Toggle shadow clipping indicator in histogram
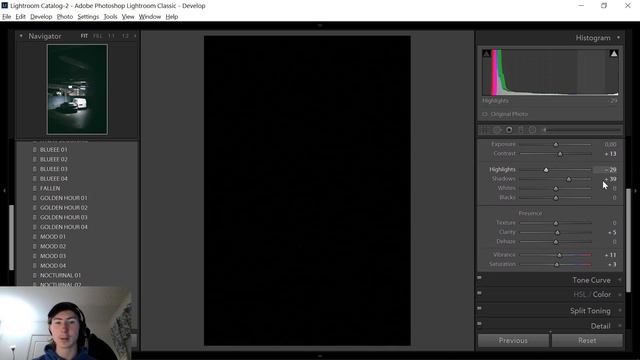 pyautogui.click(x=486, y=53)
